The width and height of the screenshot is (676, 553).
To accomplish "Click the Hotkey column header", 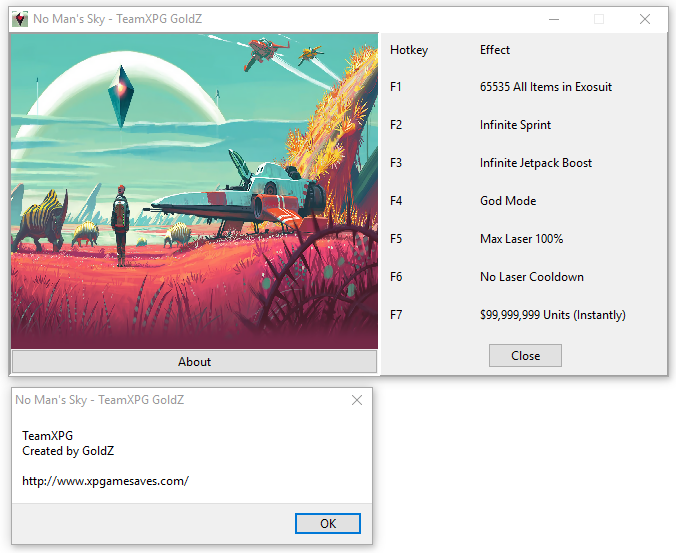I will coord(409,50).
